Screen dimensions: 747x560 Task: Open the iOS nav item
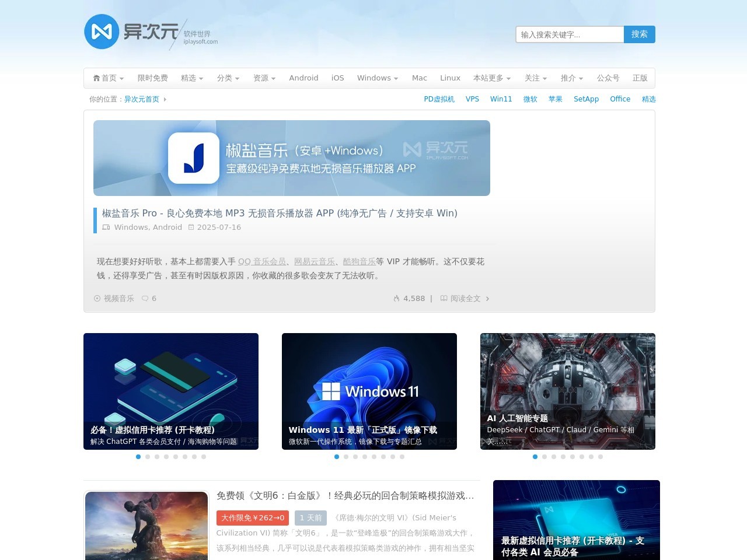[x=338, y=78]
